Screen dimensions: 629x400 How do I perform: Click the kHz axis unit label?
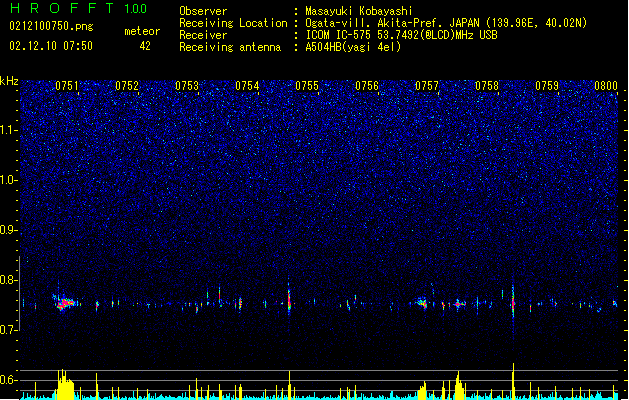(x=9, y=81)
